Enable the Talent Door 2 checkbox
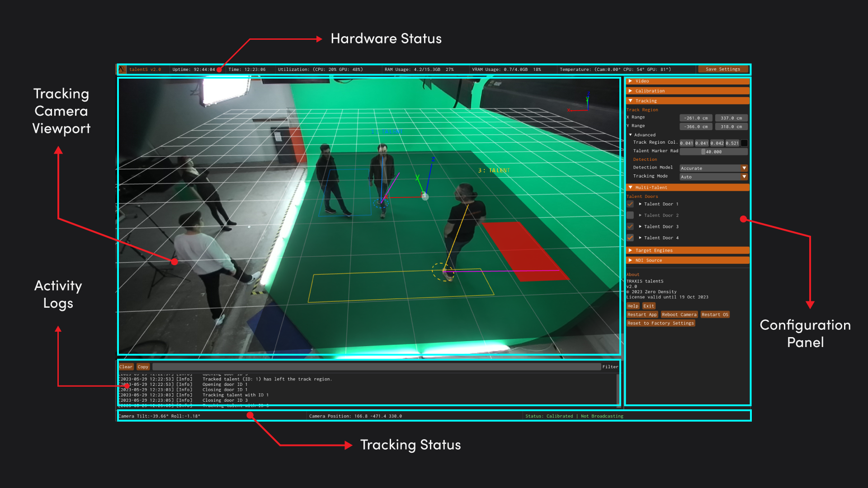The image size is (868, 488). (630, 215)
